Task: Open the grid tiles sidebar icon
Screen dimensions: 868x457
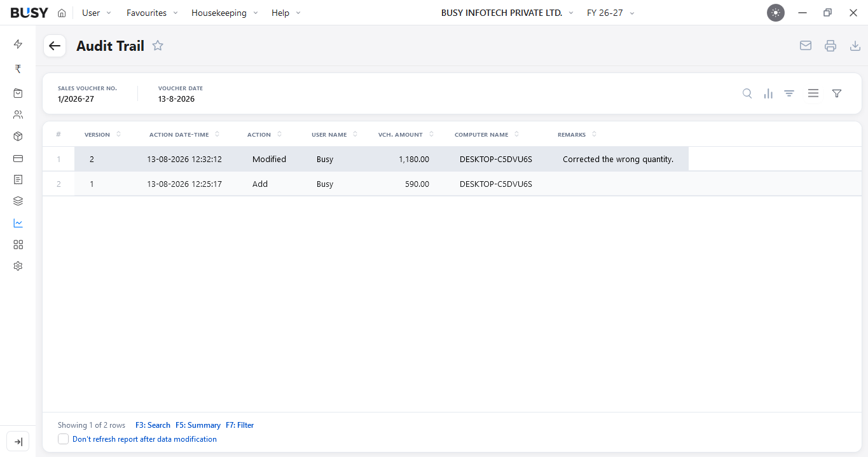Action: 18,245
